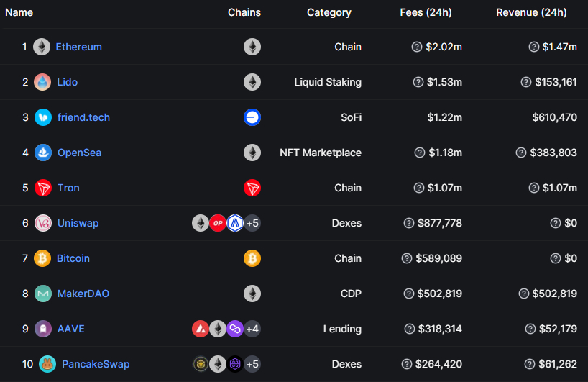Click the Optimism chain icon in Uniswap row
588x382 pixels.
[x=218, y=223]
